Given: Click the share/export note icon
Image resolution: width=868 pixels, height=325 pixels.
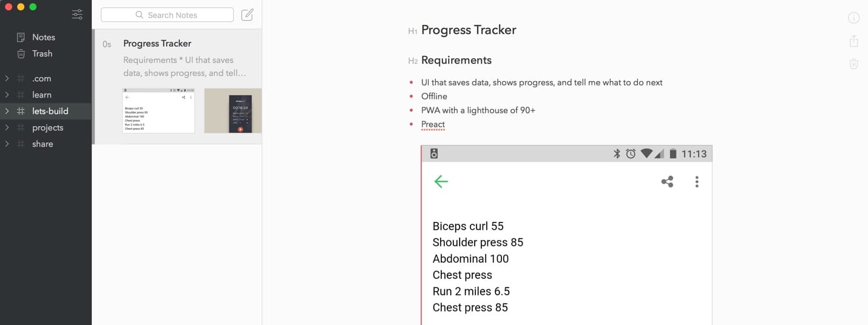Looking at the screenshot, I should point(853,41).
